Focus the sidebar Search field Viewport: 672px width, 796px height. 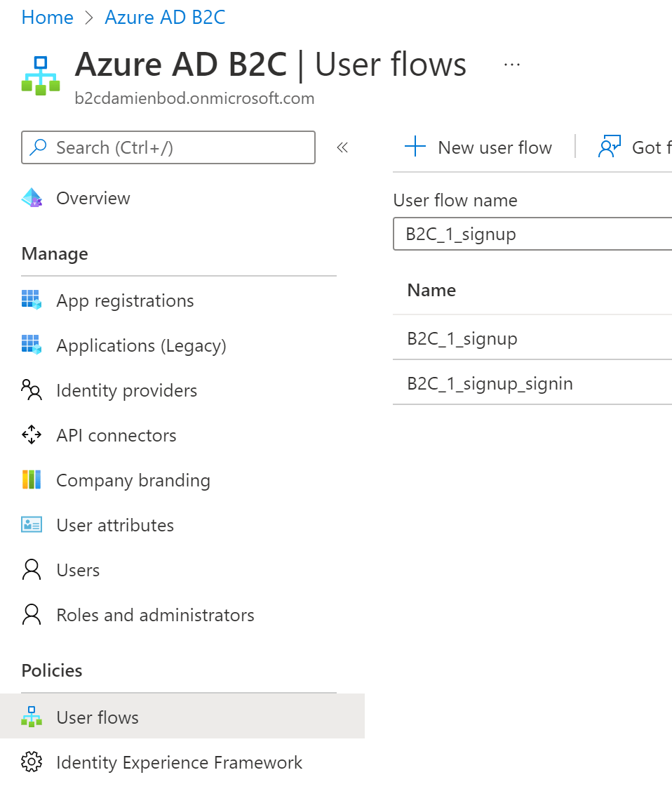(x=168, y=147)
